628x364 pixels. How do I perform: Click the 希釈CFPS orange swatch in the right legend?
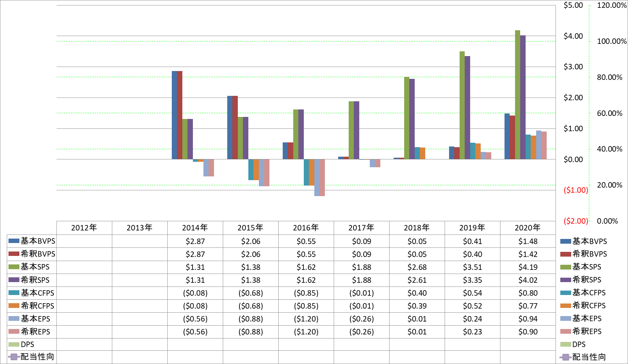(x=566, y=306)
